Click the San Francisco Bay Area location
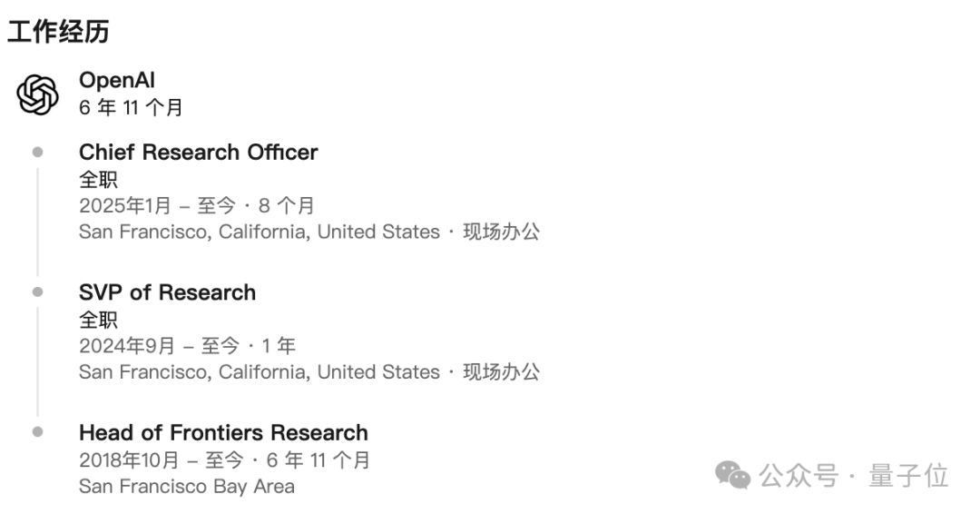The width and height of the screenshot is (980, 514). click(186, 487)
